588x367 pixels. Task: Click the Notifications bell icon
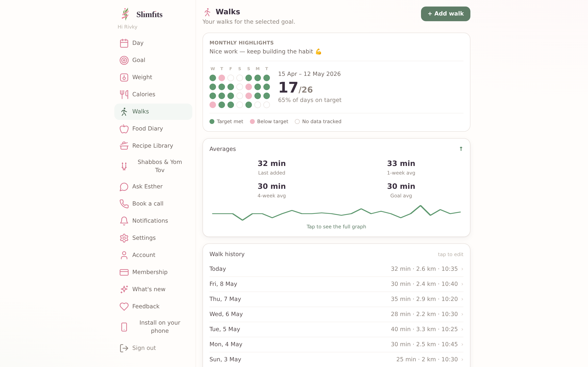tap(124, 221)
